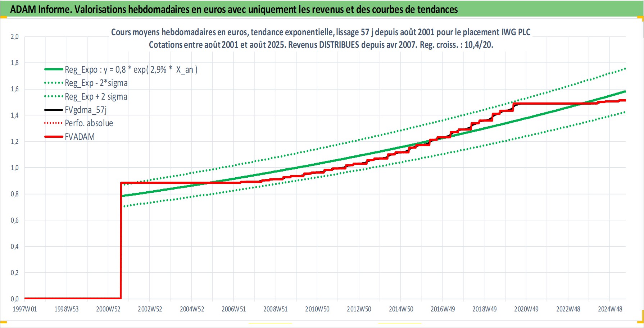This screenshot has width=644, height=328.
Task: Click the y-axis label 0,6
Action: point(14,220)
